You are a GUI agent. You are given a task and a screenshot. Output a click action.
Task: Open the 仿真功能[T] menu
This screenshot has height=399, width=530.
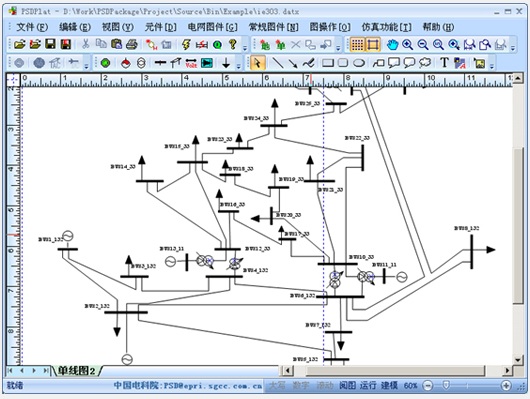pos(386,27)
